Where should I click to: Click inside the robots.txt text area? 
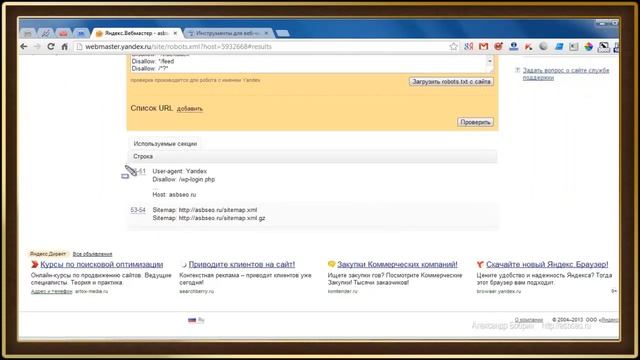pos(308,64)
